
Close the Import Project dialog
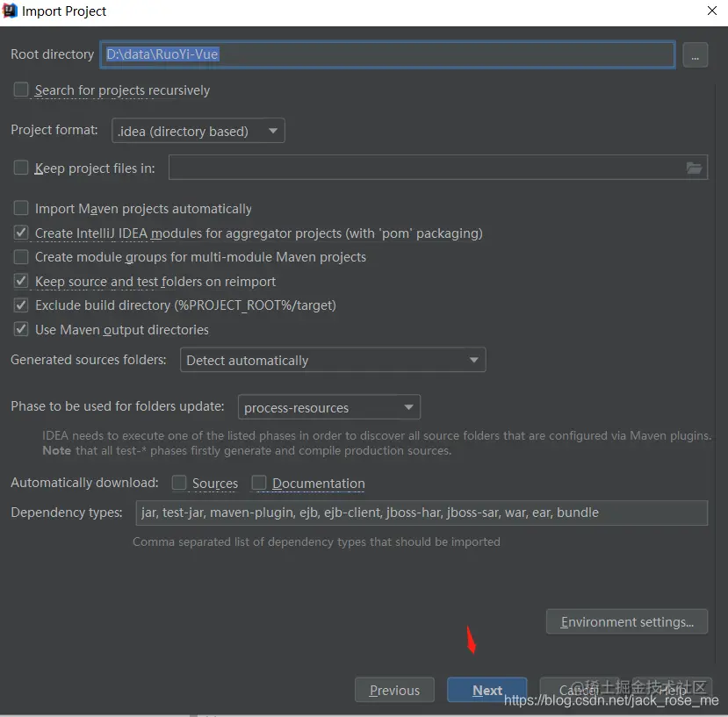711,11
